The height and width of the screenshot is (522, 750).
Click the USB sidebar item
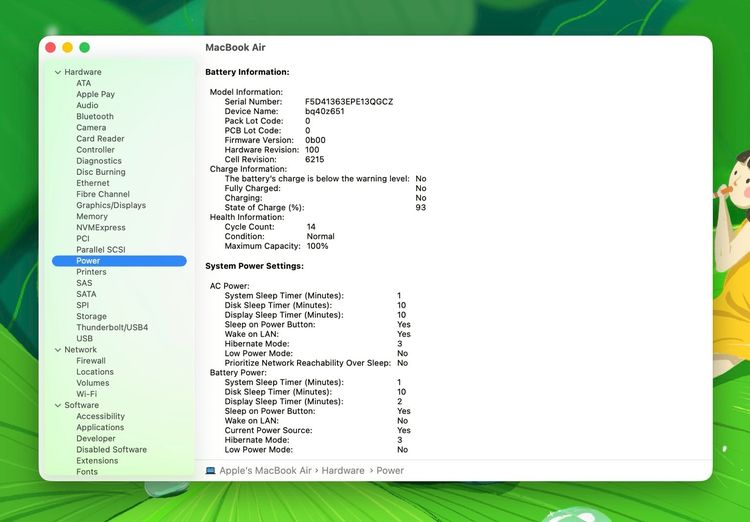click(84, 338)
